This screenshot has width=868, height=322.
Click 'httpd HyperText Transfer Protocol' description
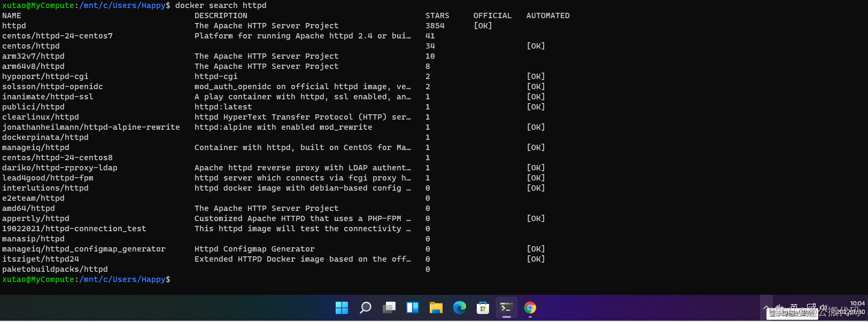coord(303,117)
